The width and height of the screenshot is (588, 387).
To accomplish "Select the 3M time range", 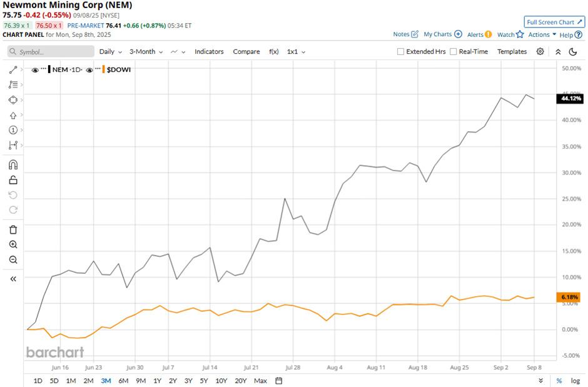I will [106, 381].
